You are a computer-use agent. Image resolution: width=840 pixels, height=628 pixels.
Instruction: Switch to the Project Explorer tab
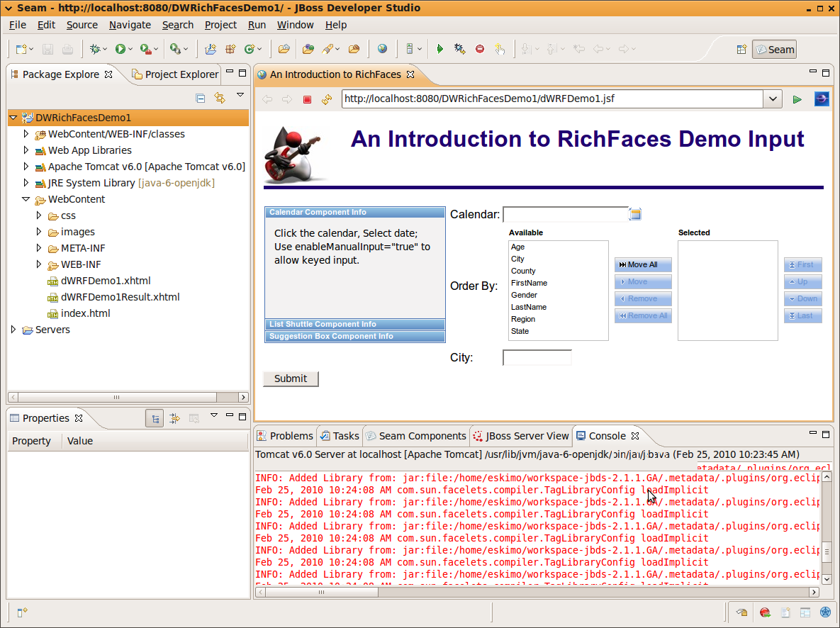click(175, 74)
